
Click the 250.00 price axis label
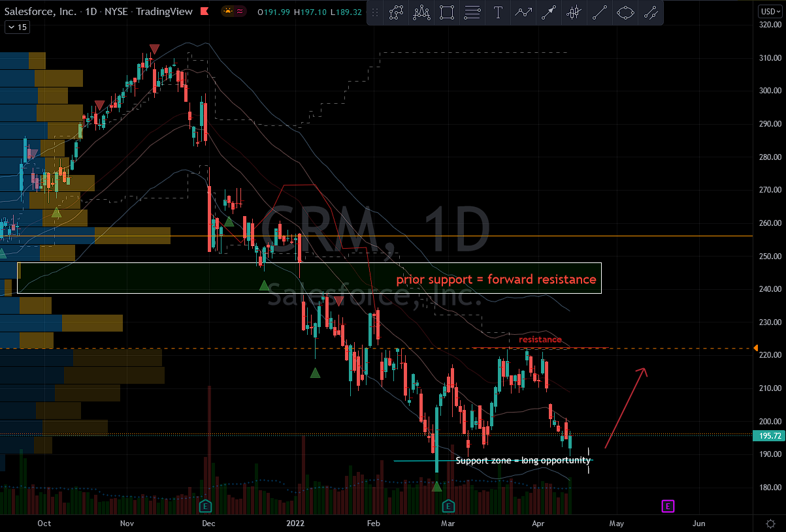(770, 256)
